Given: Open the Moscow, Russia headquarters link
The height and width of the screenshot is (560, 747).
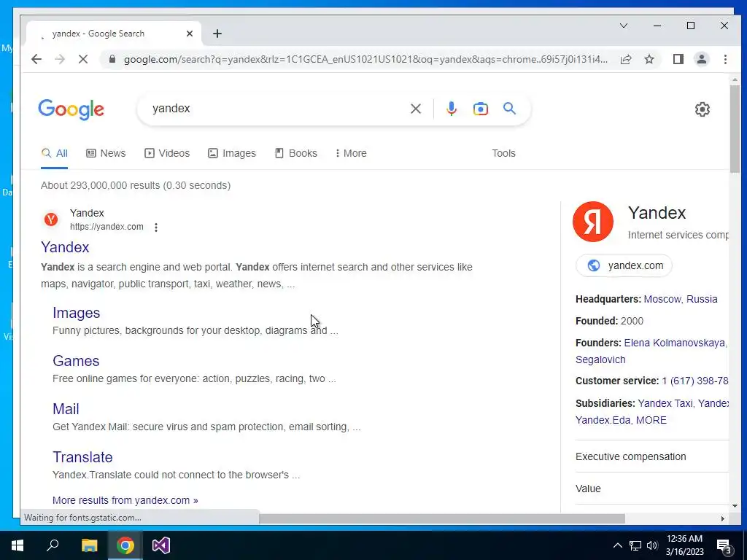Looking at the screenshot, I should pyautogui.click(x=681, y=299).
